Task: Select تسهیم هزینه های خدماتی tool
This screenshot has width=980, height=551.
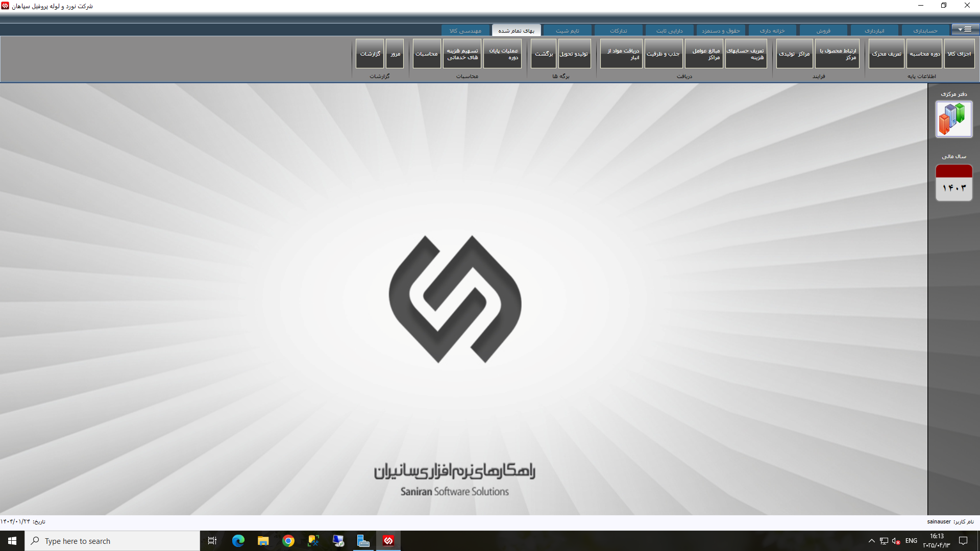Action: tap(462, 53)
